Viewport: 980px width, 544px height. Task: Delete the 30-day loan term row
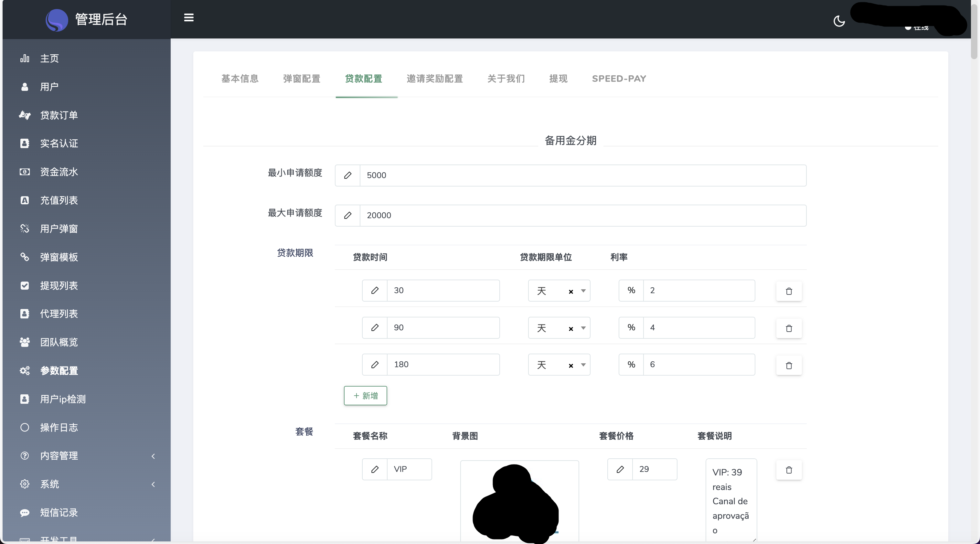(789, 291)
